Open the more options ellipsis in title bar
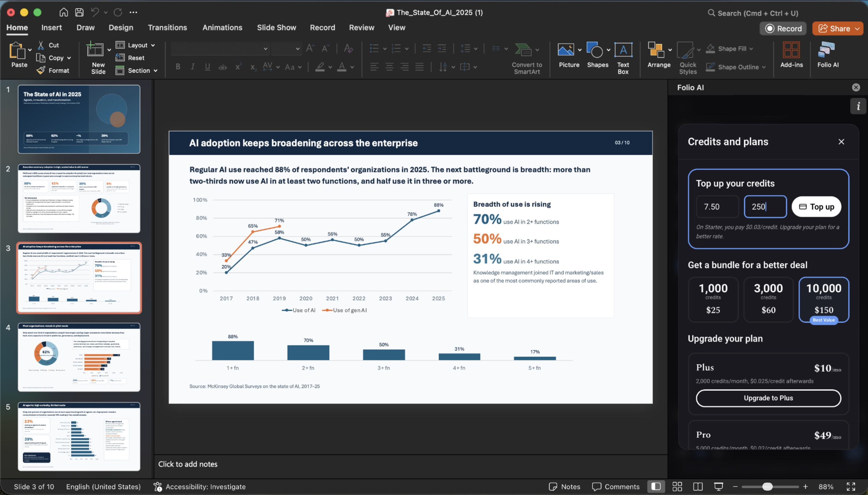The image size is (868, 495). point(133,13)
